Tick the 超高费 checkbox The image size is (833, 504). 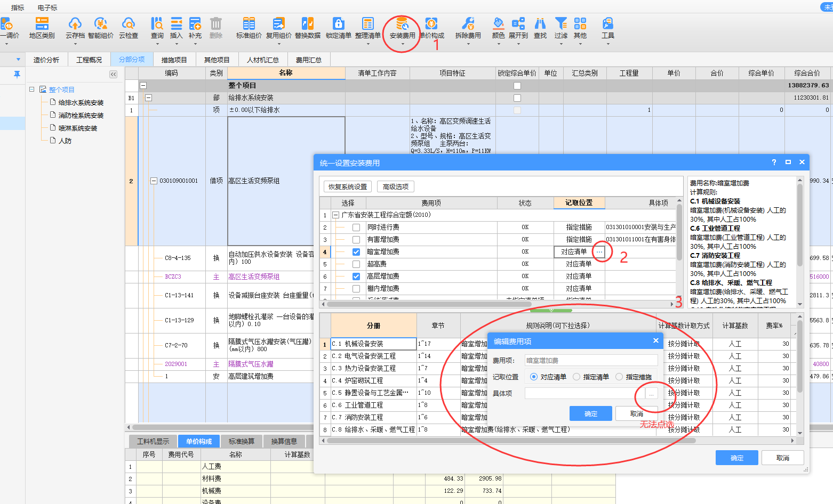356,264
